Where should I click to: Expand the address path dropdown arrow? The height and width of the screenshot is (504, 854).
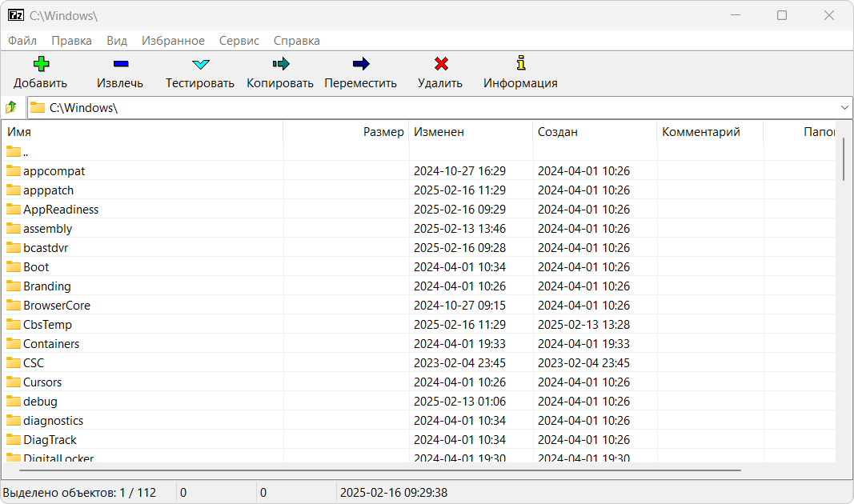[844, 107]
